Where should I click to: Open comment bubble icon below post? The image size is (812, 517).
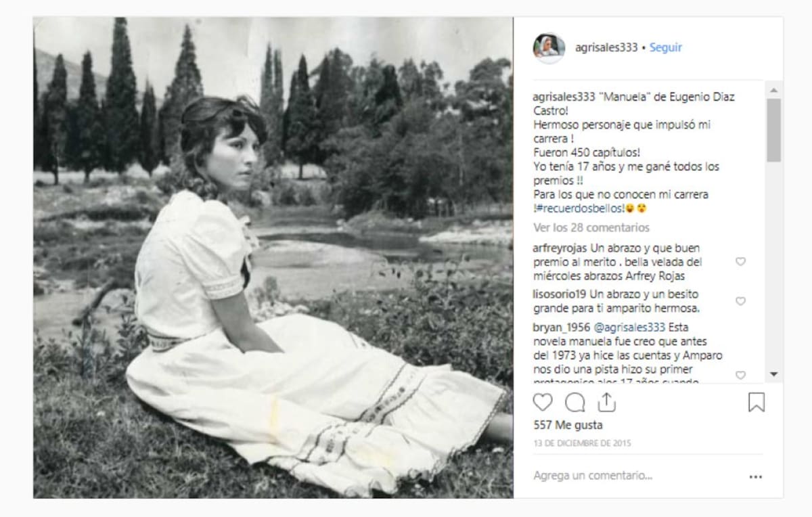pyautogui.click(x=575, y=403)
